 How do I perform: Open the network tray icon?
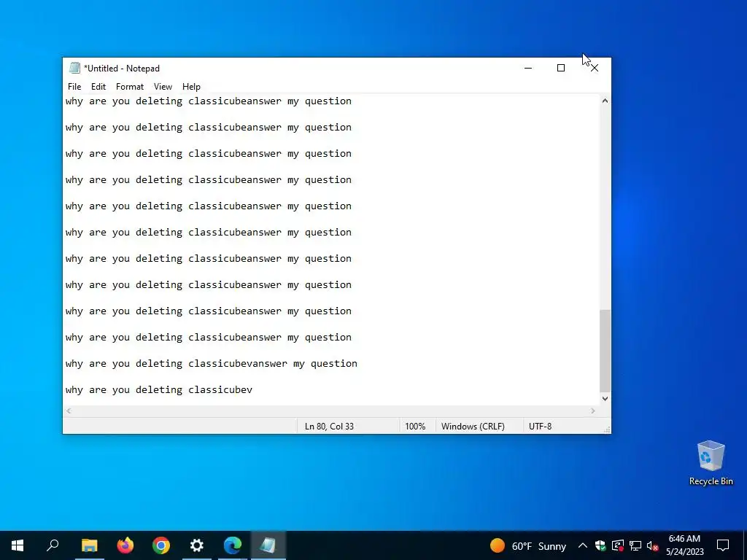click(635, 545)
